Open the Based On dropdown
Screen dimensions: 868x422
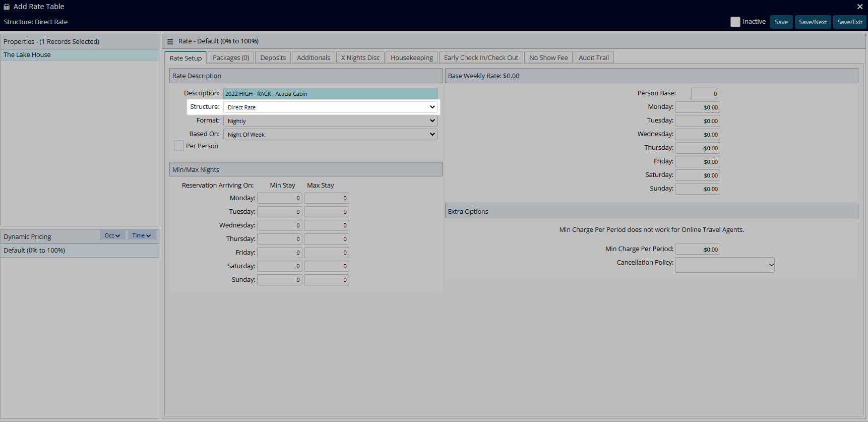coord(330,134)
